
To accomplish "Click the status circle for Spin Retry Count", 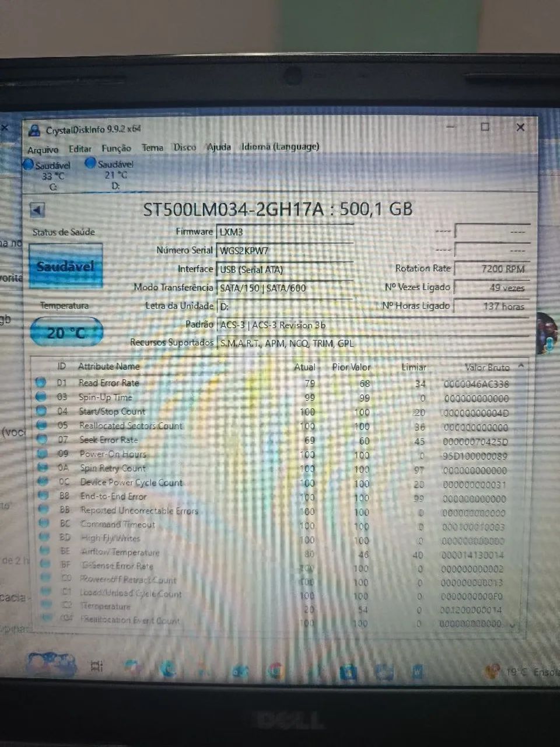I will 43,468.
